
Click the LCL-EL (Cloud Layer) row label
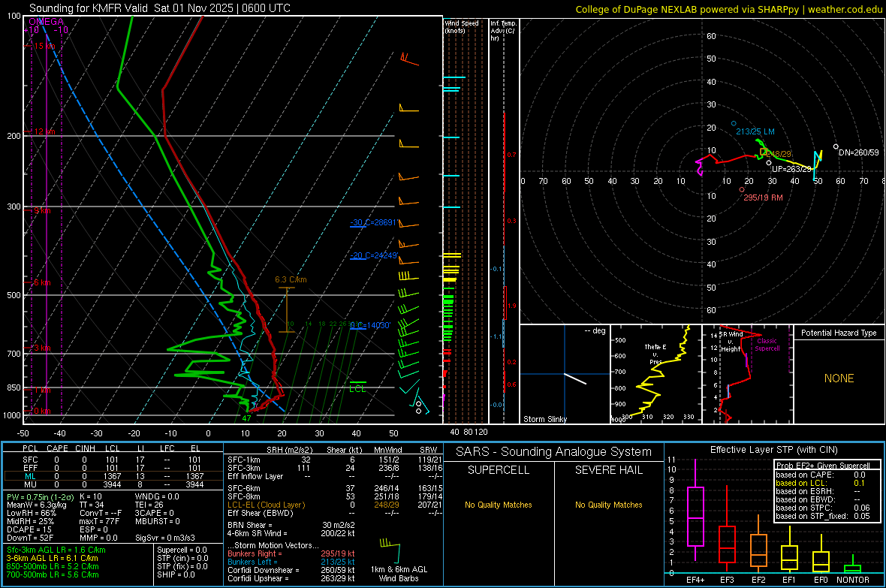click(x=266, y=505)
